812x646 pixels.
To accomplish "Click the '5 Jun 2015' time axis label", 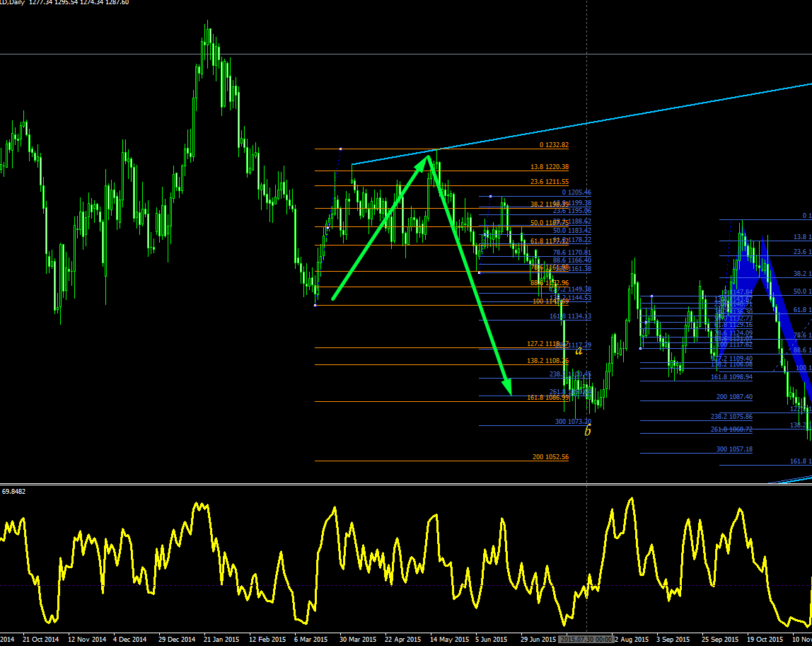I will (x=492, y=639).
